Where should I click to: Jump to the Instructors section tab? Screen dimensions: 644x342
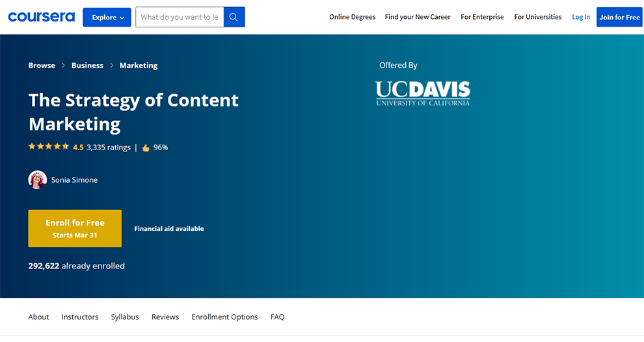[x=80, y=317]
